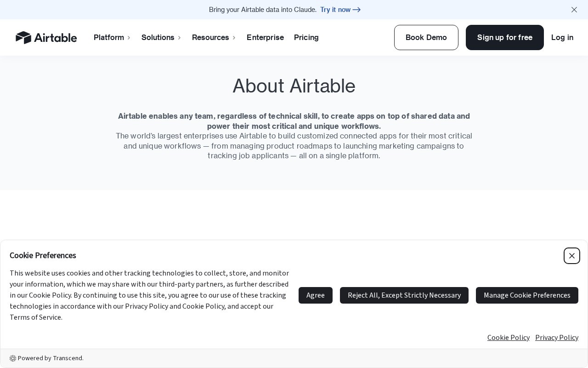The width and height of the screenshot is (588, 368).
Task: Open the Log in link
Action: click(x=562, y=38)
